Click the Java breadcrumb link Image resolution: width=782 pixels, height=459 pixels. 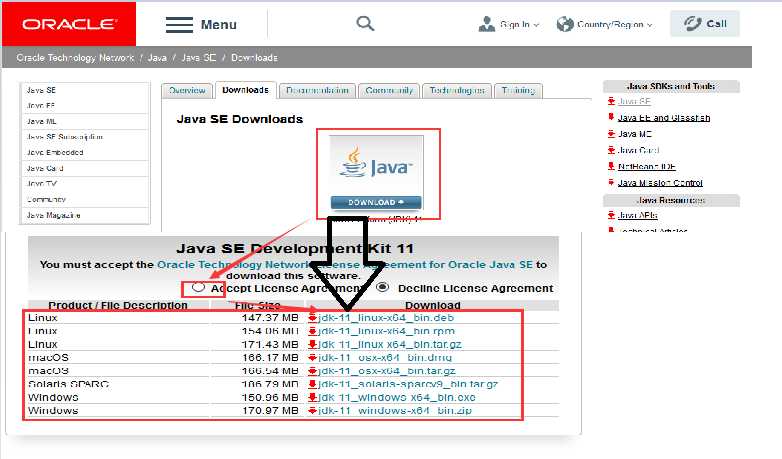coord(157,58)
